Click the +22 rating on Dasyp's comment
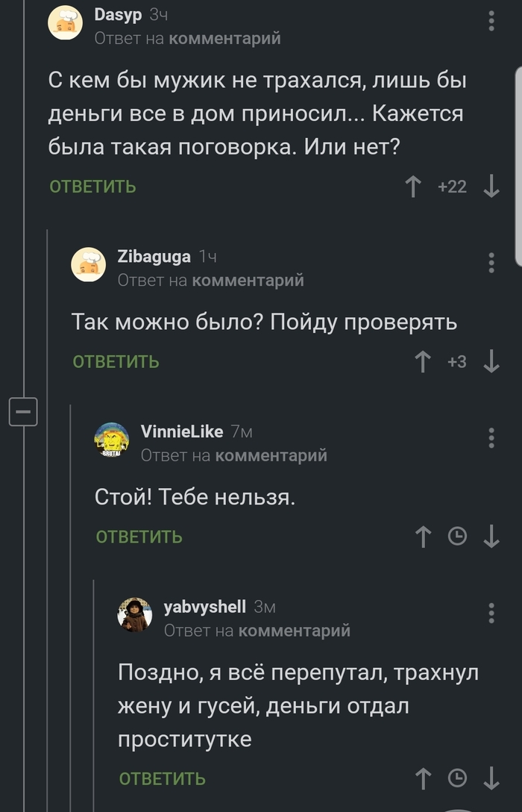 (453, 187)
